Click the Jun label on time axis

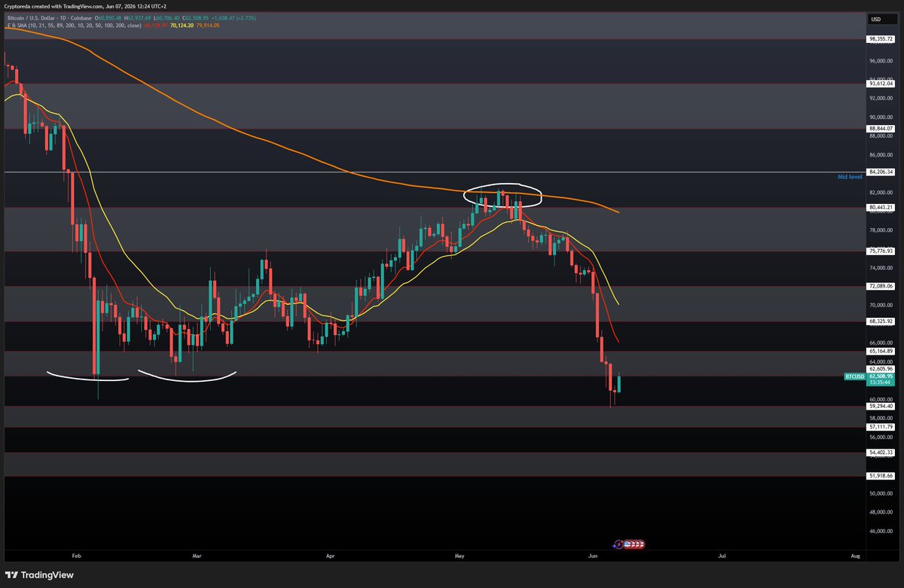click(593, 556)
